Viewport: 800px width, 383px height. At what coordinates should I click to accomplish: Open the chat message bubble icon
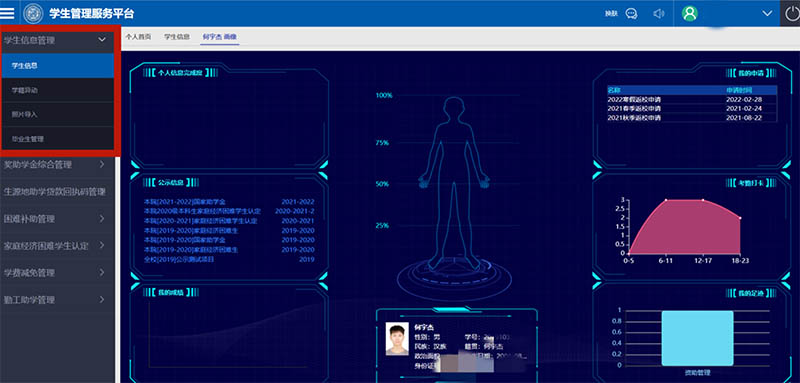(x=632, y=14)
